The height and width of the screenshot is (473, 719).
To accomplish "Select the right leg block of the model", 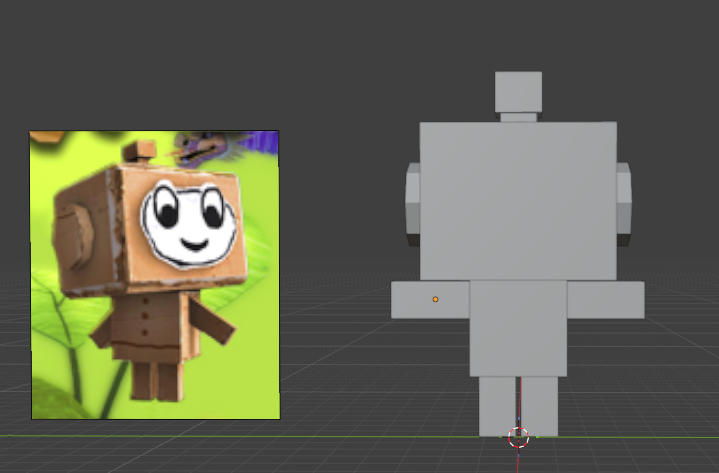I will (540, 406).
